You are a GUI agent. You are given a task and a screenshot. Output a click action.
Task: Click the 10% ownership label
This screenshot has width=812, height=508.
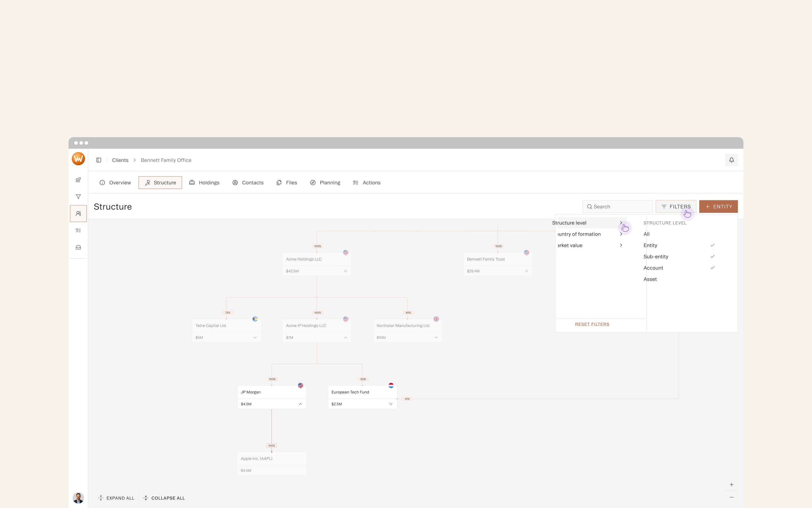pos(407,399)
